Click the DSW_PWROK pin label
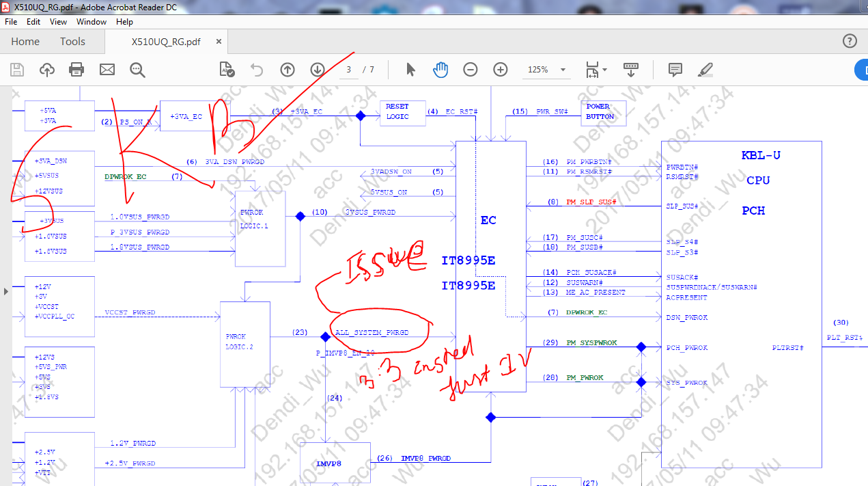 tap(687, 318)
